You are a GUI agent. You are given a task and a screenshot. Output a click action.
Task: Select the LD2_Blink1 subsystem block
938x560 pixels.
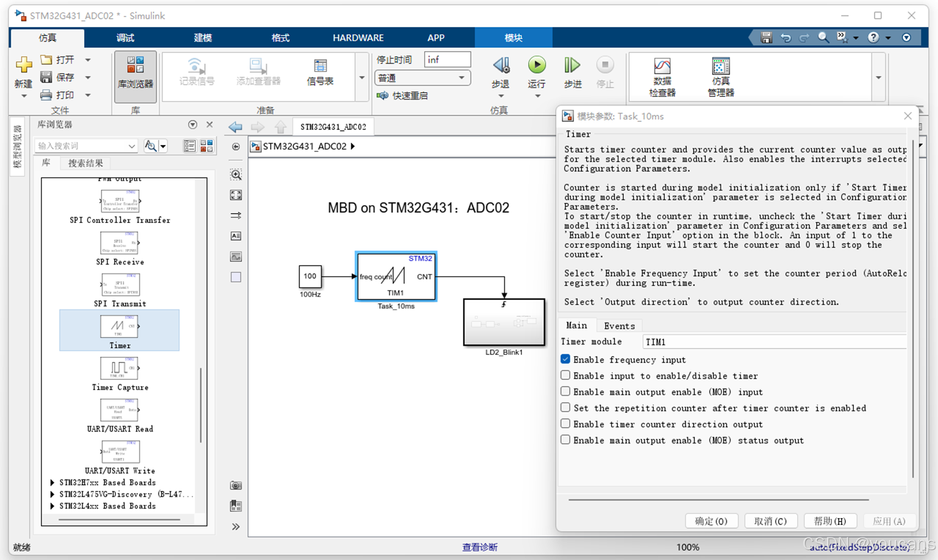pos(504,322)
